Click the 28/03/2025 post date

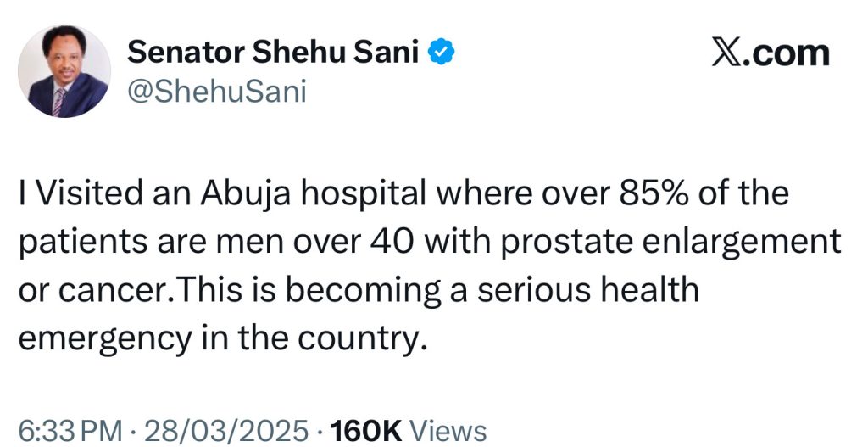(x=226, y=430)
